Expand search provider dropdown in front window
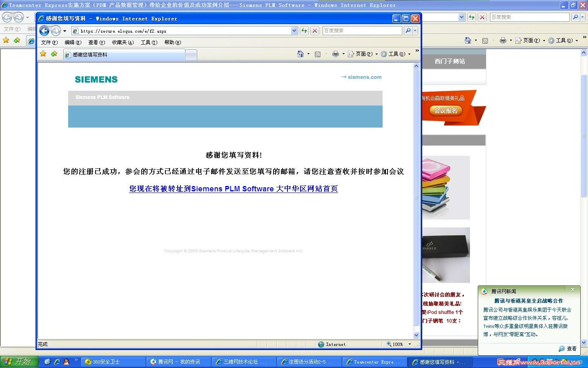Viewport: 588px width, 368px height. pyautogui.click(x=415, y=31)
